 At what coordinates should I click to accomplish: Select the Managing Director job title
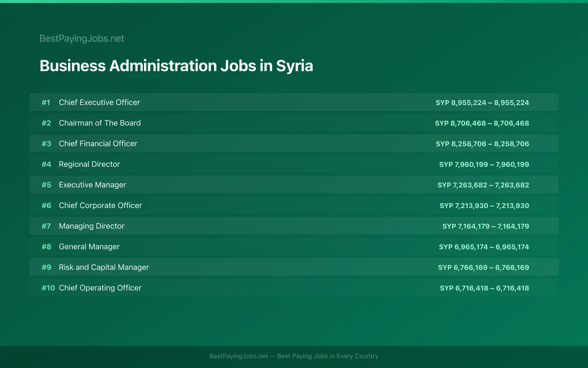click(92, 226)
